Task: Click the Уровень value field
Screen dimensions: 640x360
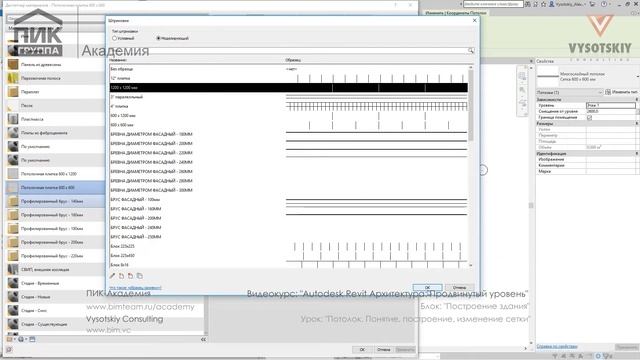Action: pyautogui.click(x=611, y=105)
